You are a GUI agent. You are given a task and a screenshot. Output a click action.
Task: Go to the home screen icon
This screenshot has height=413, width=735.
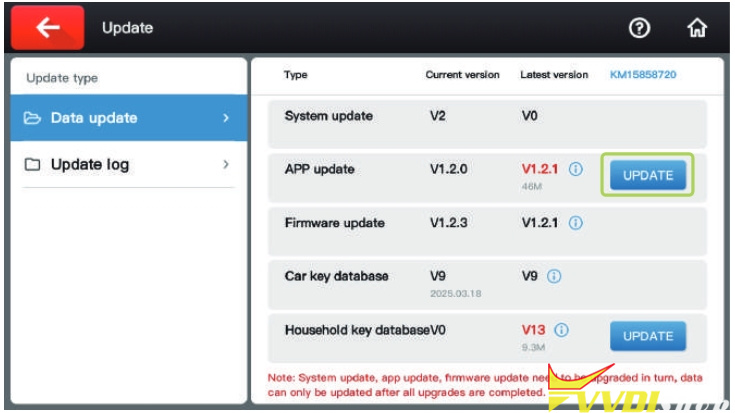coord(697,28)
